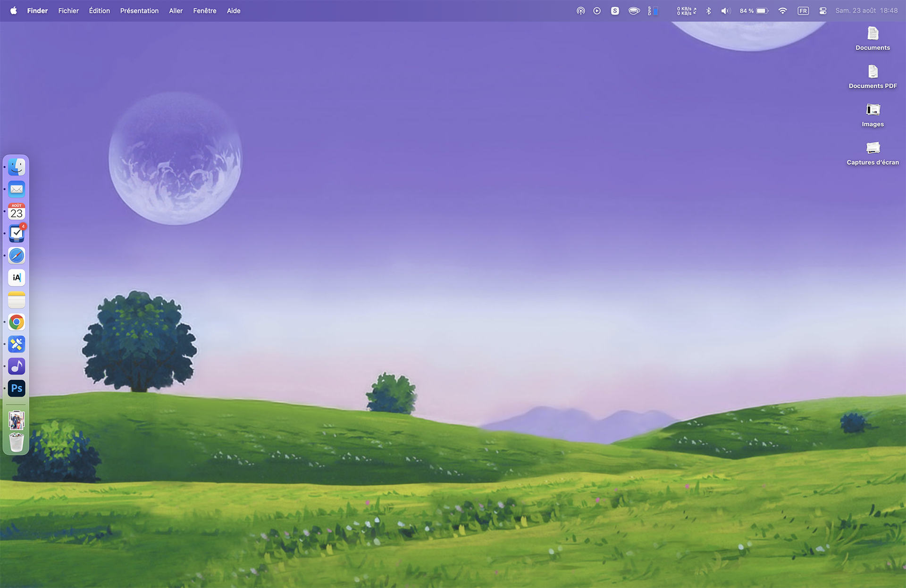This screenshot has width=906, height=588.
Task: Select the Images stack on the desktop
Action: click(873, 115)
